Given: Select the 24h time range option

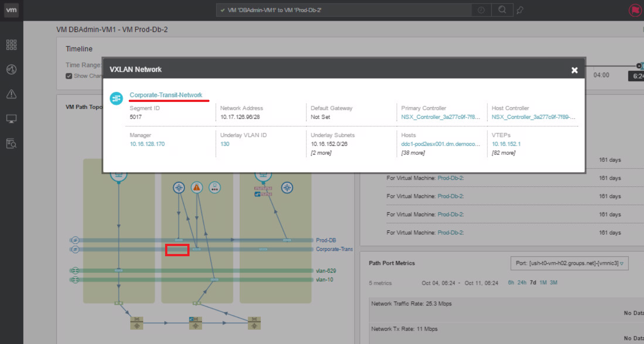Looking at the screenshot, I should 522,283.
